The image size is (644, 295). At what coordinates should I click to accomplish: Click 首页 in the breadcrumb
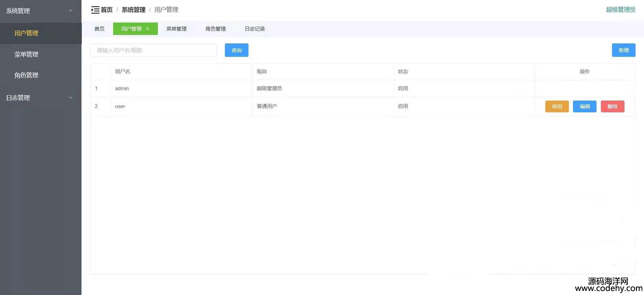tap(107, 10)
